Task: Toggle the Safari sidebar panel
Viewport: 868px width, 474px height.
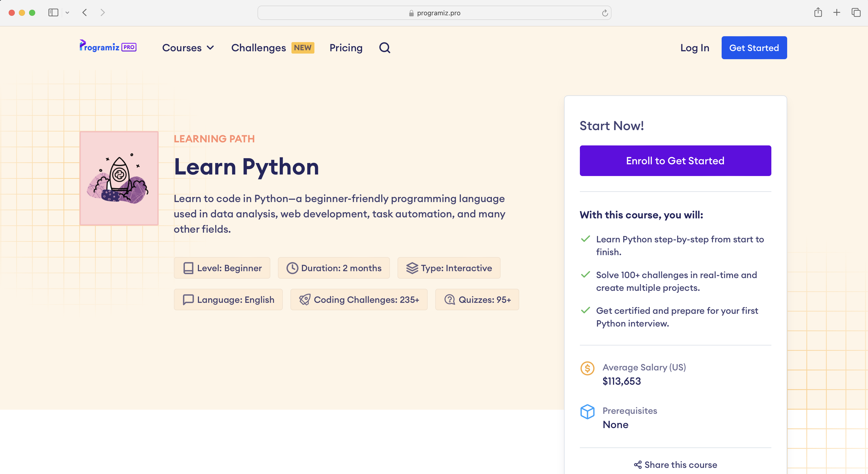Action: pyautogui.click(x=53, y=13)
